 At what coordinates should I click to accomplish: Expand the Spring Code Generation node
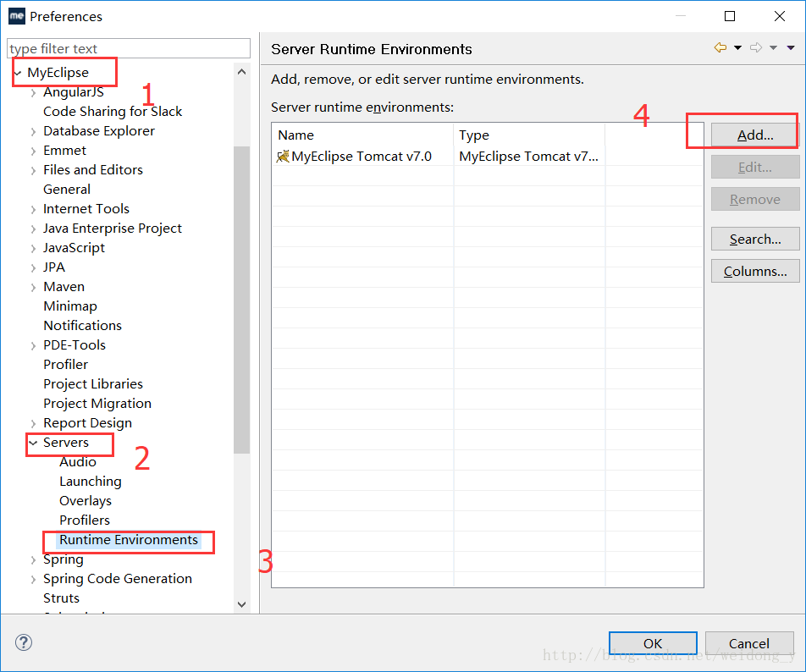(x=33, y=580)
